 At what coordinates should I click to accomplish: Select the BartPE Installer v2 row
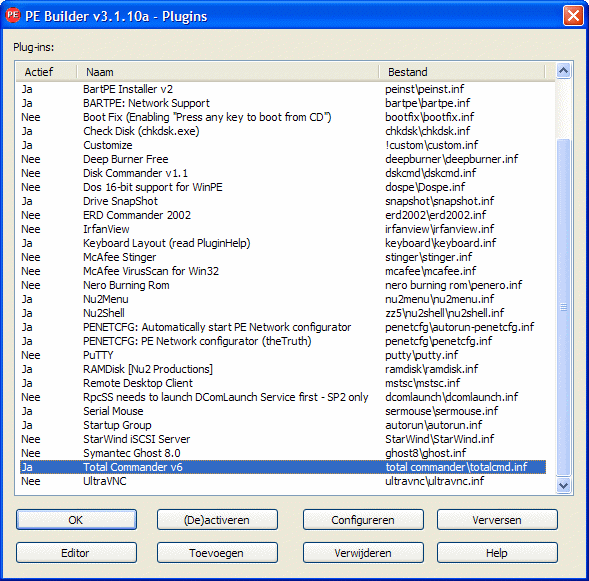283,89
